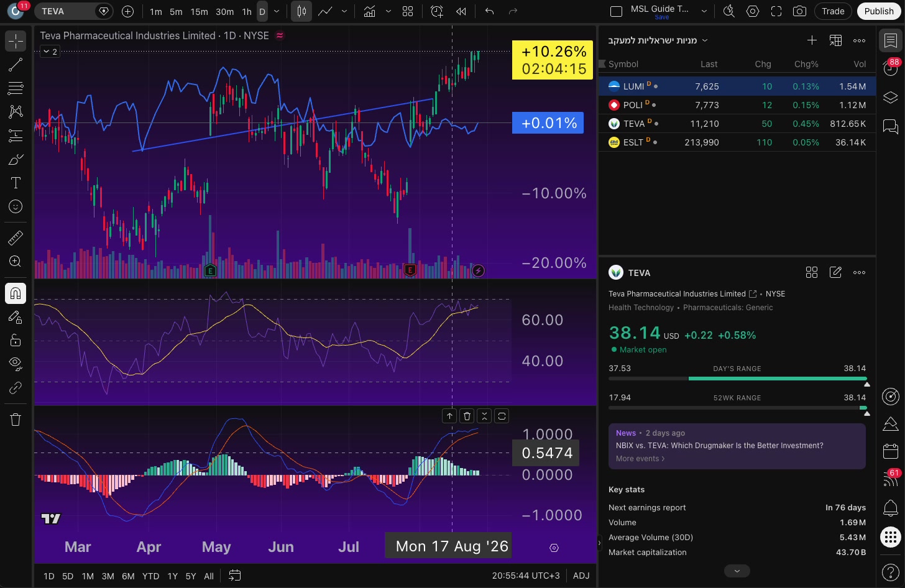
Task: Open the indicators menu
Action: (x=369, y=11)
